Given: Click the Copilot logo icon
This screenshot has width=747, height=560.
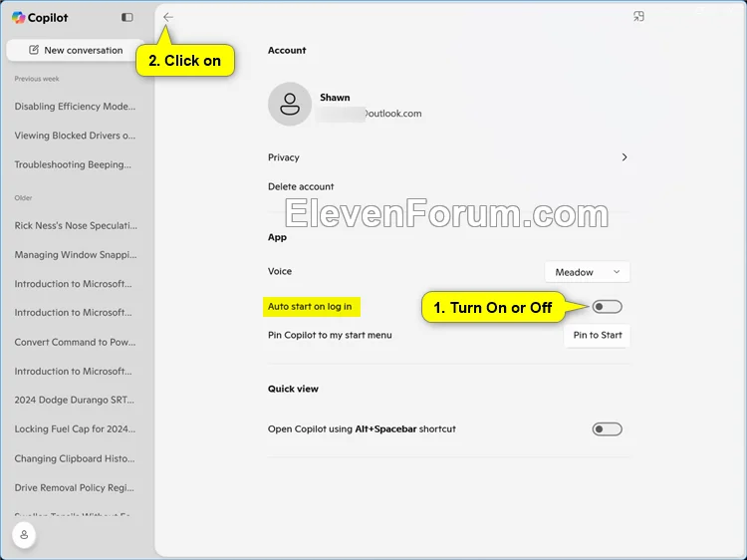Looking at the screenshot, I should pos(19,17).
